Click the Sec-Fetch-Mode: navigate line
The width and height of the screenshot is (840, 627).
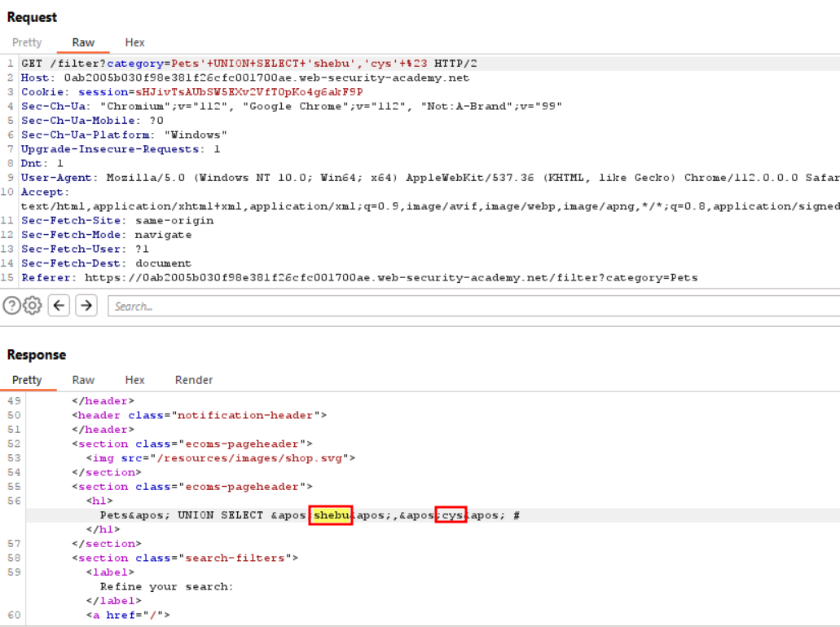click(x=107, y=235)
